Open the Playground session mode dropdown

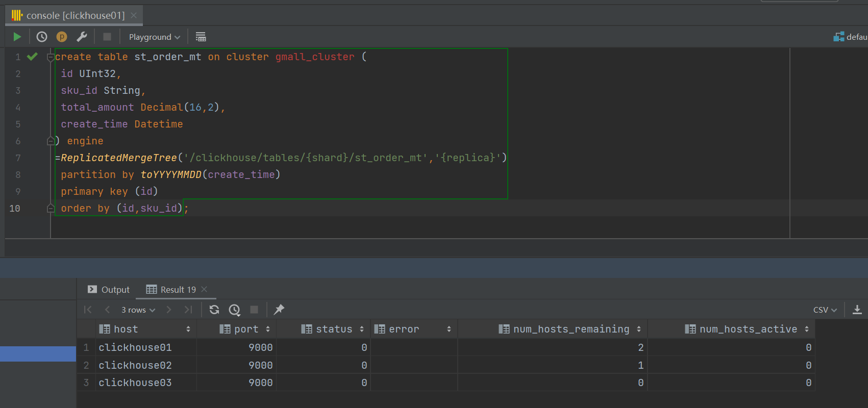pos(154,37)
